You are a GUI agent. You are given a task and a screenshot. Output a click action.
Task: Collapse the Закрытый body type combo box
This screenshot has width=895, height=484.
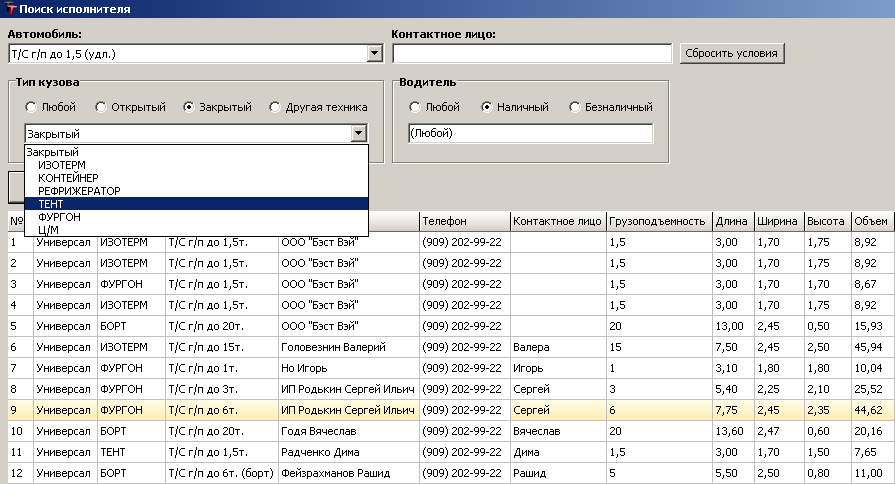tap(358, 133)
